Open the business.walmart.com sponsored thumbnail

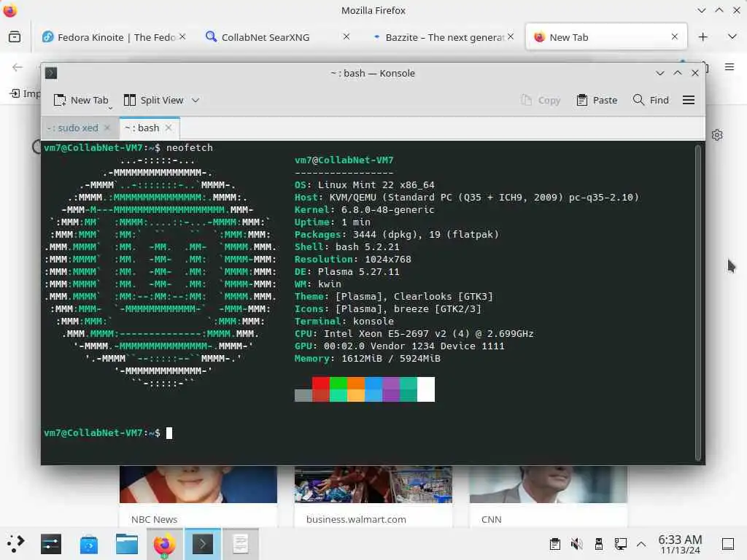(373, 484)
